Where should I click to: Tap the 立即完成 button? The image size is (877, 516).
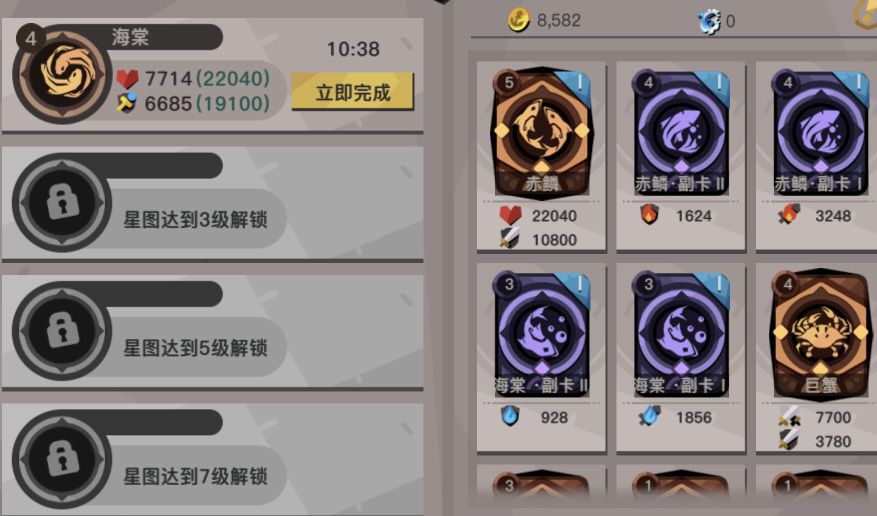(x=352, y=92)
